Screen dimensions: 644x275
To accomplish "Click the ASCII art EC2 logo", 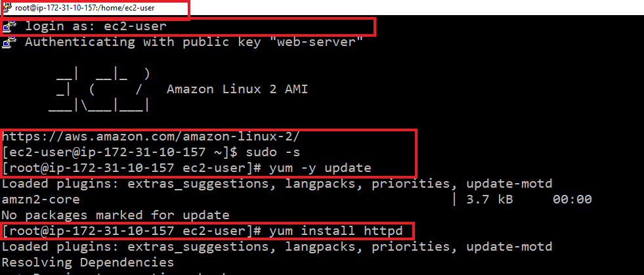I will [x=99, y=89].
